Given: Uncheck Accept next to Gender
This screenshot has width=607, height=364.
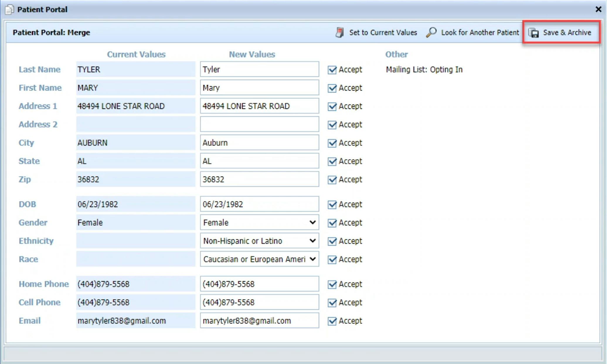Looking at the screenshot, I should tap(332, 223).
